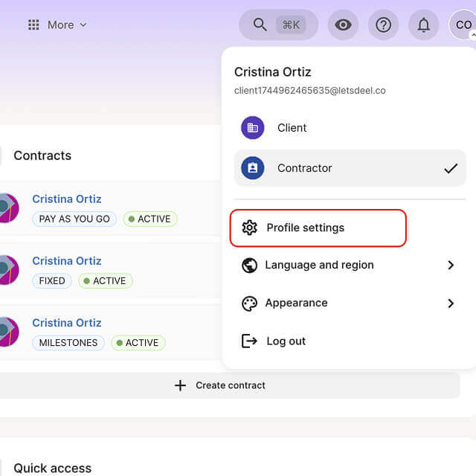This screenshot has width=476, height=476.
Task: Click the nine-dot grid apps icon
Action: [33, 25]
